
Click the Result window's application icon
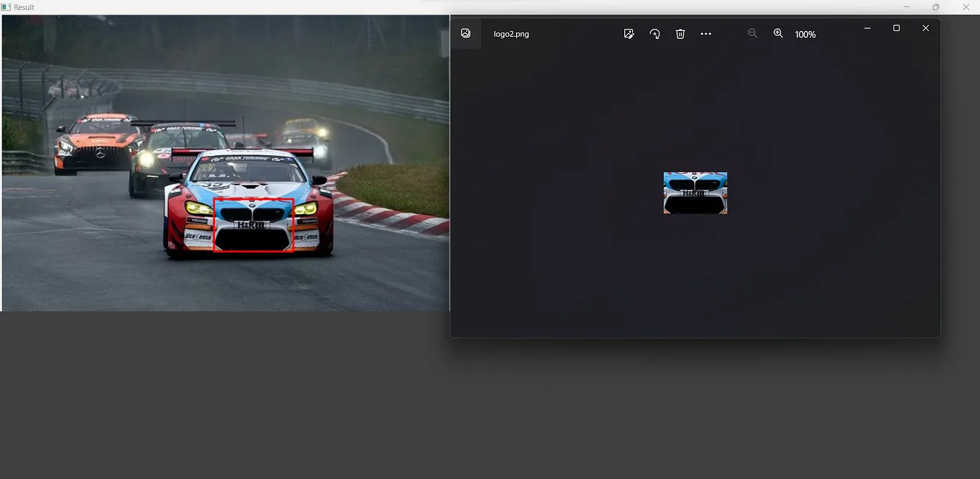click(x=6, y=6)
